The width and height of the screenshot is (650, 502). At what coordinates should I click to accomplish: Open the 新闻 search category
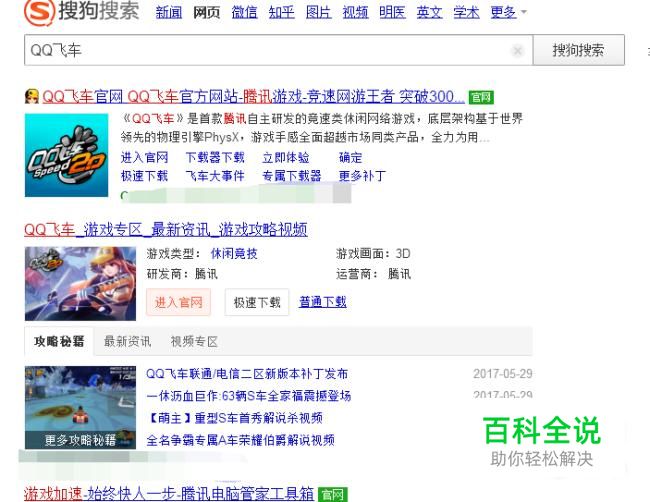coord(169,12)
